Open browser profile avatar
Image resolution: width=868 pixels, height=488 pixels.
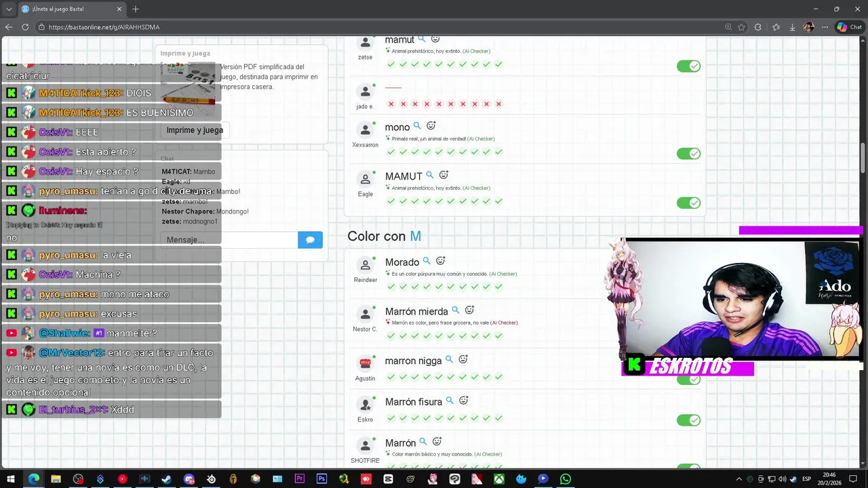(808, 27)
